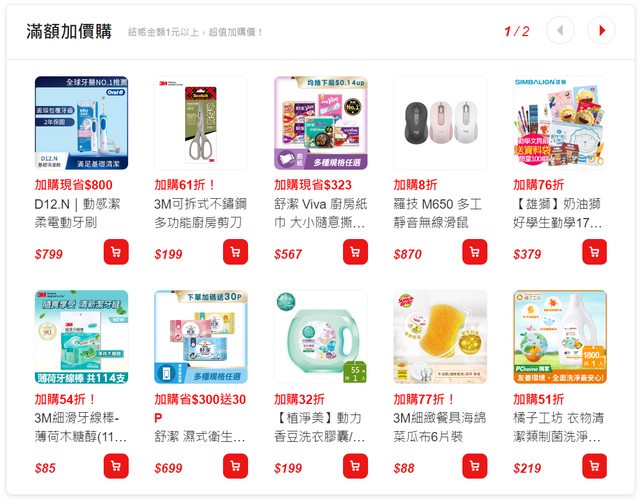This screenshot has width=640, height=499.
Task: Add the $699 舒潔 wet wipes to cart
Action: [235, 466]
